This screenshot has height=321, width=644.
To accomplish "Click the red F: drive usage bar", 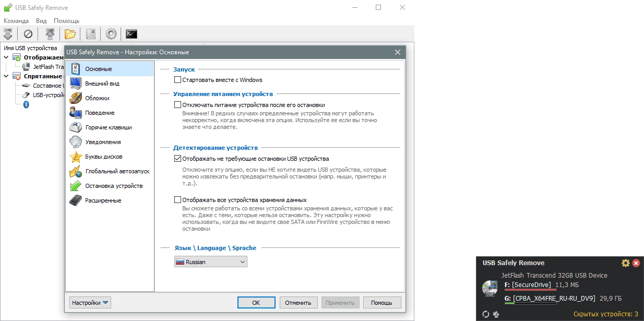I will click(x=530, y=290).
